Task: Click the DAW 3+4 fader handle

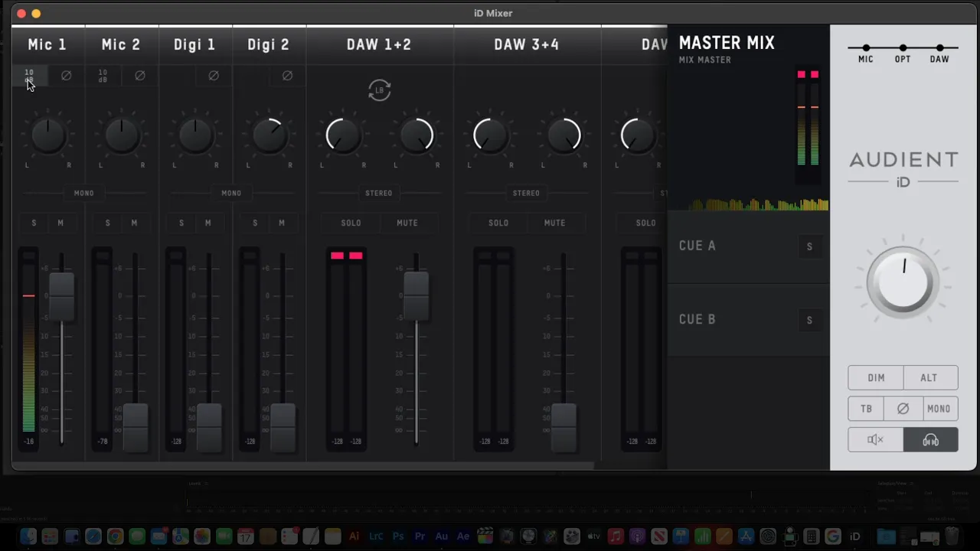Action: click(x=563, y=429)
